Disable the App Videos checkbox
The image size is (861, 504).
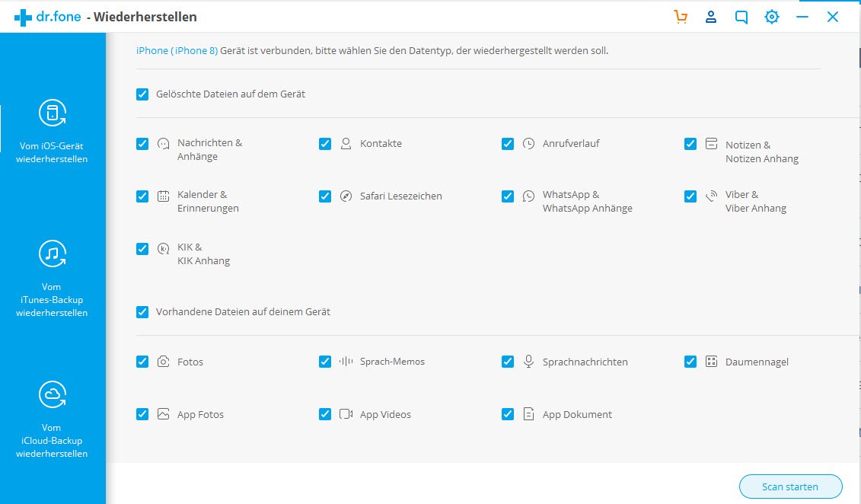pos(325,414)
